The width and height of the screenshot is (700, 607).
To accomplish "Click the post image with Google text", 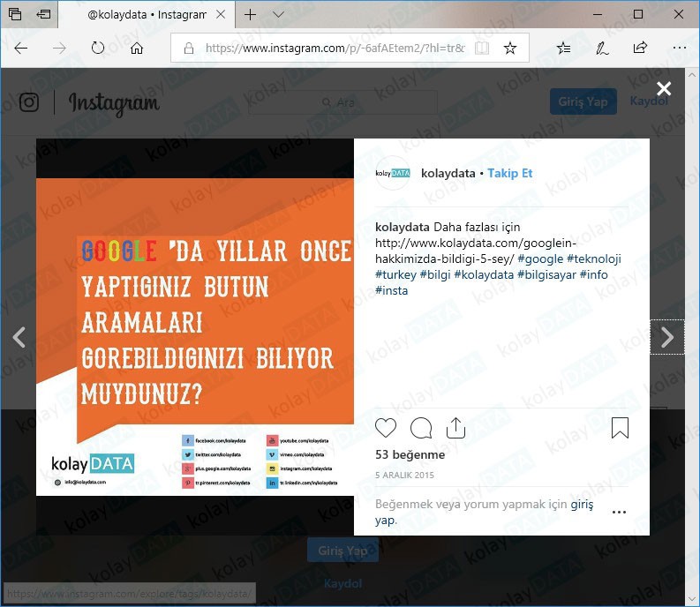I will pyautogui.click(x=195, y=337).
